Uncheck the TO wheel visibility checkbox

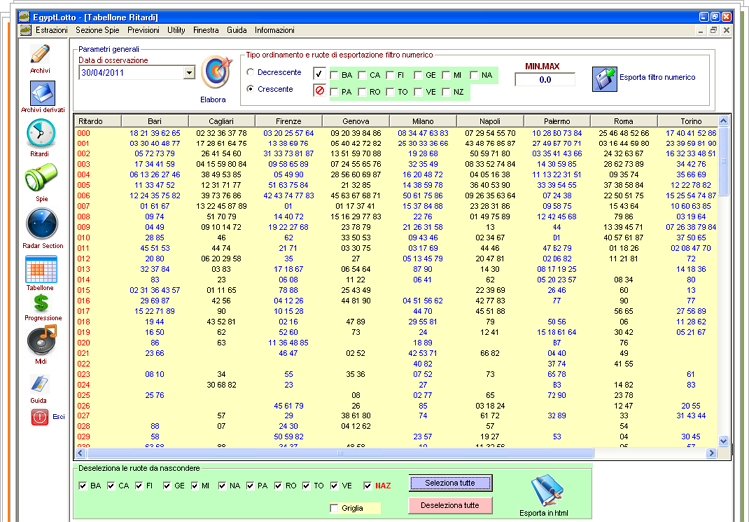tap(306, 486)
